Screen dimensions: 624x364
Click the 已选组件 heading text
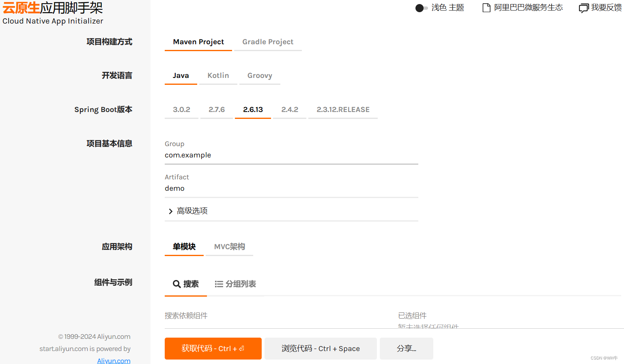412,316
